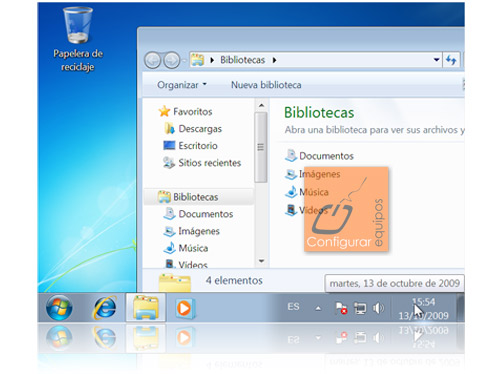Image resolution: width=500 pixels, height=374 pixels.
Task: Click the Documentos library icon in the main pane
Action: point(291,156)
